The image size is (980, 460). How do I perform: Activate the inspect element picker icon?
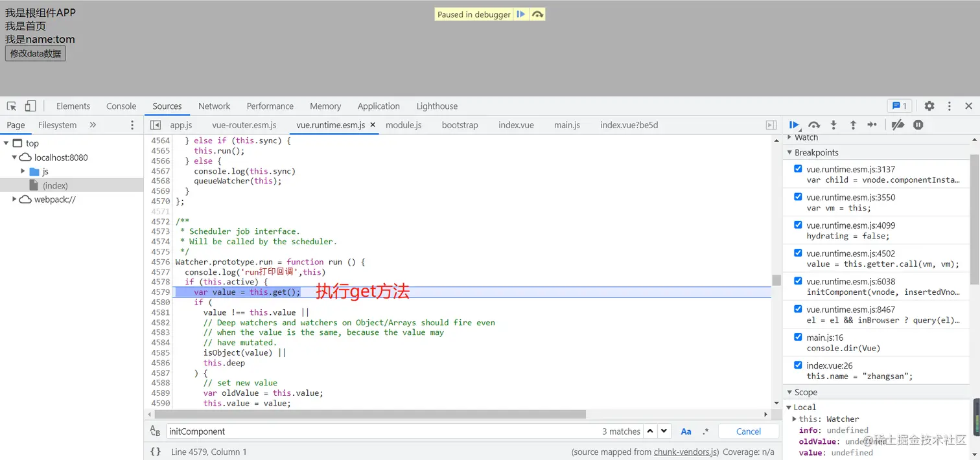click(x=12, y=106)
